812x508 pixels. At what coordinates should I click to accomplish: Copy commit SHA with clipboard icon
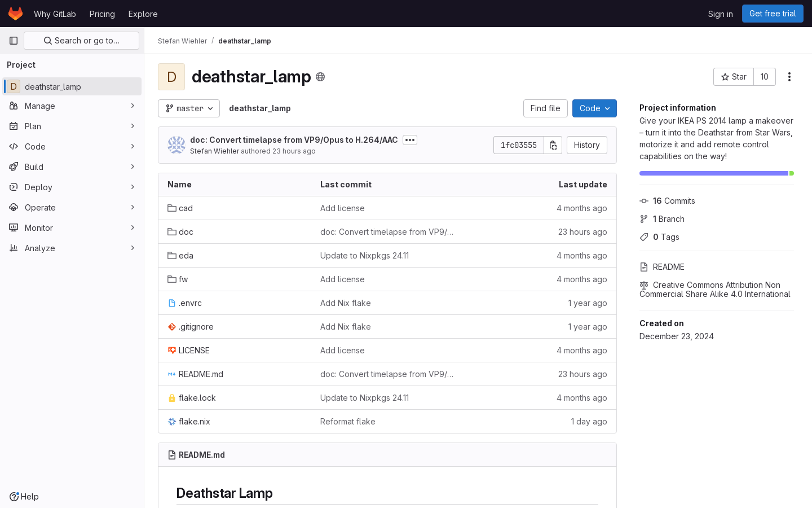point(553,145)
